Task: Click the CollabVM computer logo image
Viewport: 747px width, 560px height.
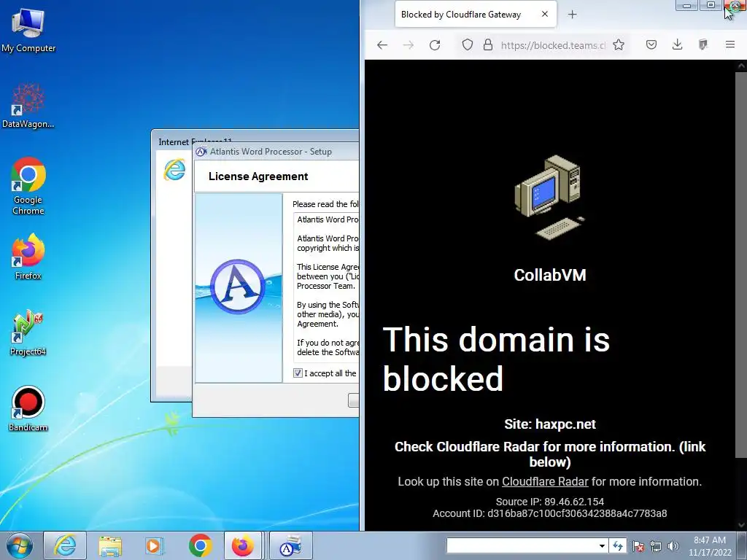Action: [550, 197]
